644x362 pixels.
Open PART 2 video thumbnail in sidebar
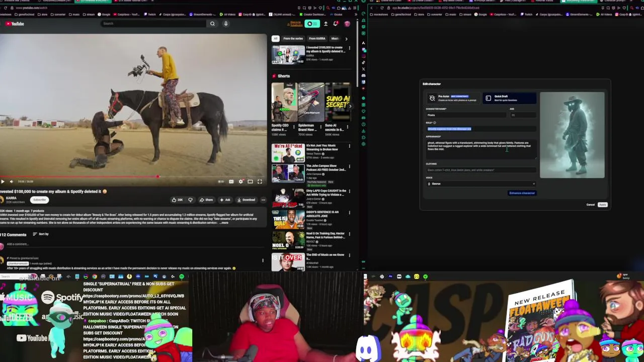pyautogui.click(x=288, y=55)
